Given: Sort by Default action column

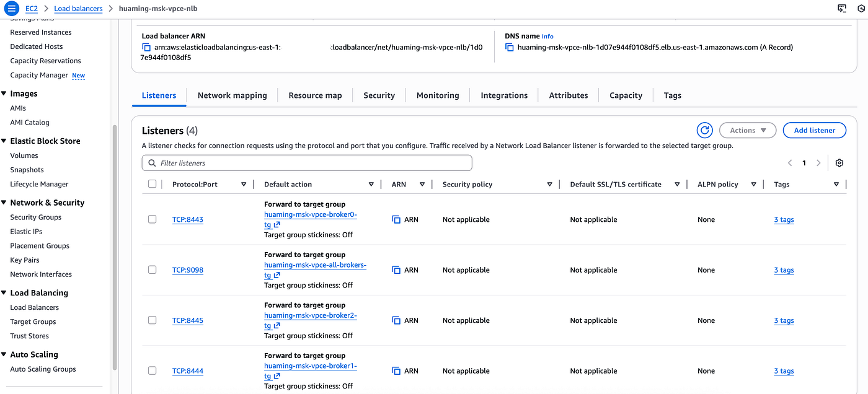Looking at the screenshot, I should click(x=371, y=185).
